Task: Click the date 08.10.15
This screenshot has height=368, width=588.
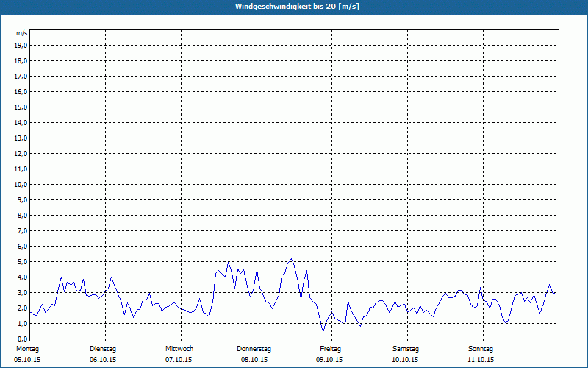Action: tap(254, 360)
